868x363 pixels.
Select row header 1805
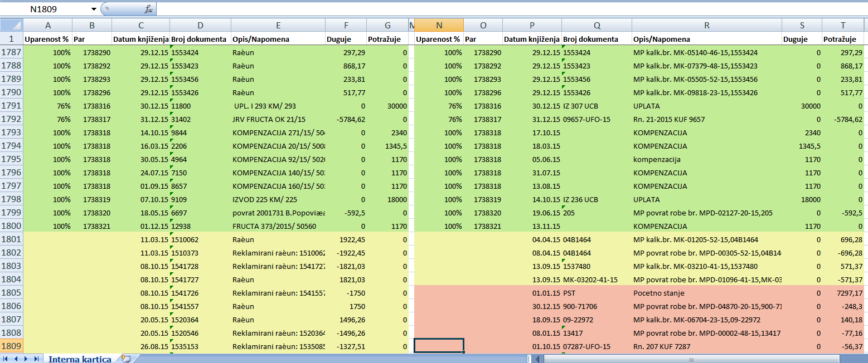[11, 293]
